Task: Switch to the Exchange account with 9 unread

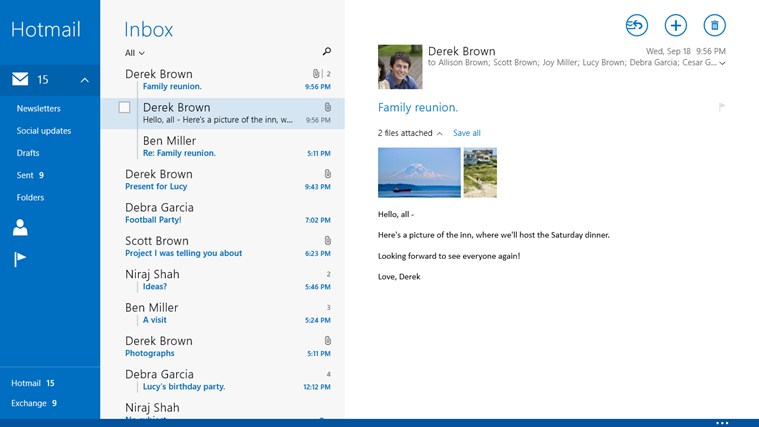Action: (34, 403)
